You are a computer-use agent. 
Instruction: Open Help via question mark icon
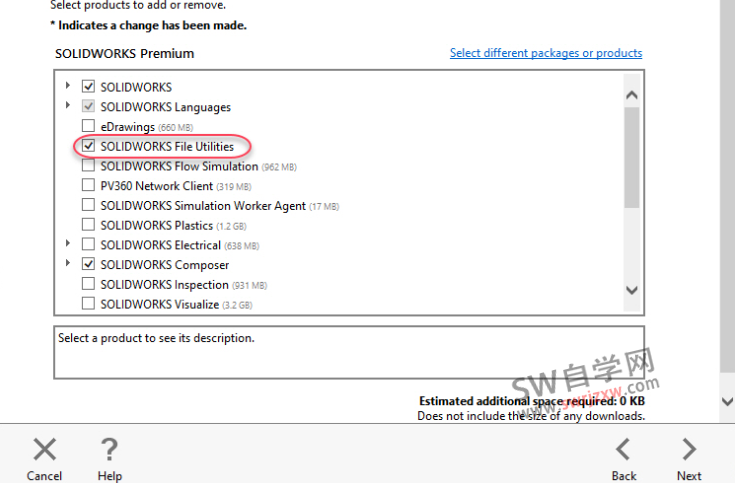[109, 449]
